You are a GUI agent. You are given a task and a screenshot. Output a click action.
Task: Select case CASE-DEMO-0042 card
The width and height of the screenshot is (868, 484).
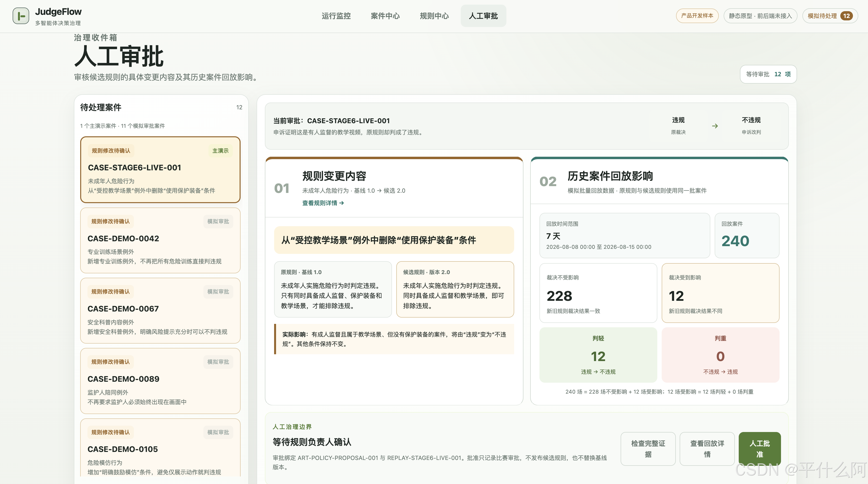(160, 241)
